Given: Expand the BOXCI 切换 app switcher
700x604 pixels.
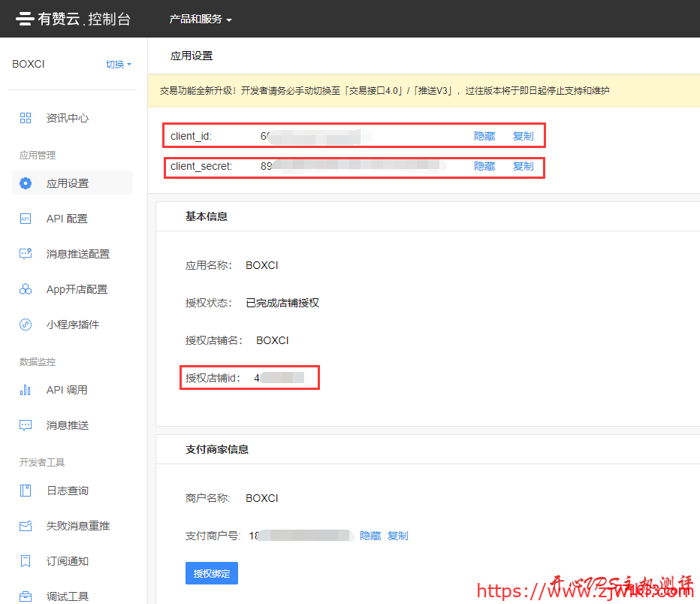Looking at the screenshot, I should [x=118, y=64].
